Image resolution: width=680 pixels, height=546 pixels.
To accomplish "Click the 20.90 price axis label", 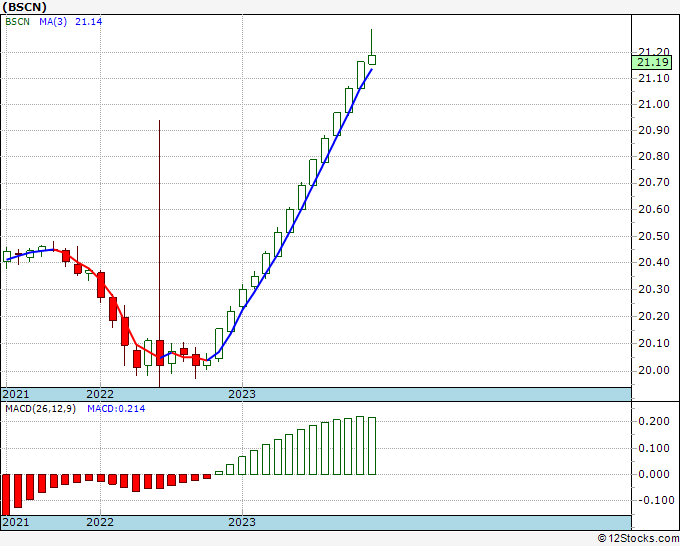I will point(654,131).
